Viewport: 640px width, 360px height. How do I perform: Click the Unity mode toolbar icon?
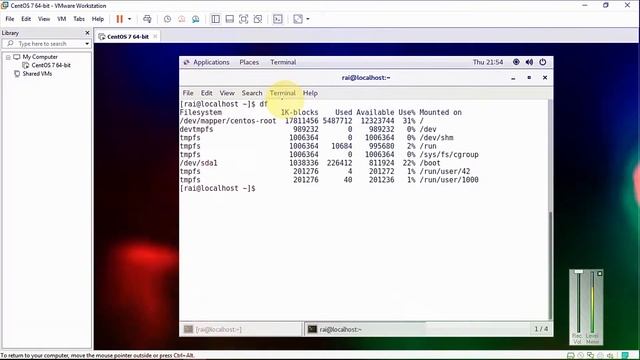(x=258, y=19)
